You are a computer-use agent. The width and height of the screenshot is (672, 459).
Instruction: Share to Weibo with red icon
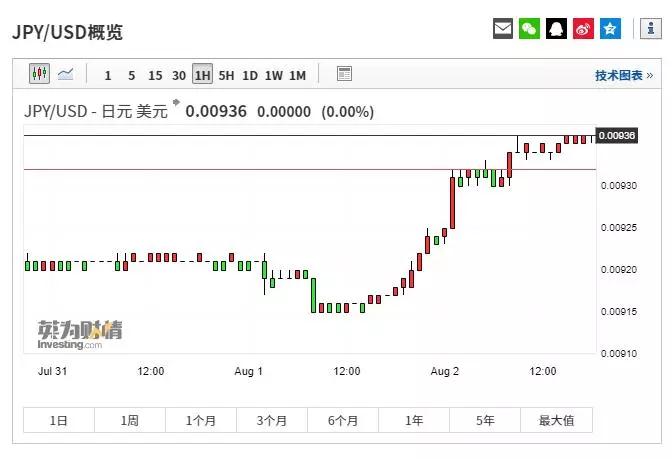point(584,29)
